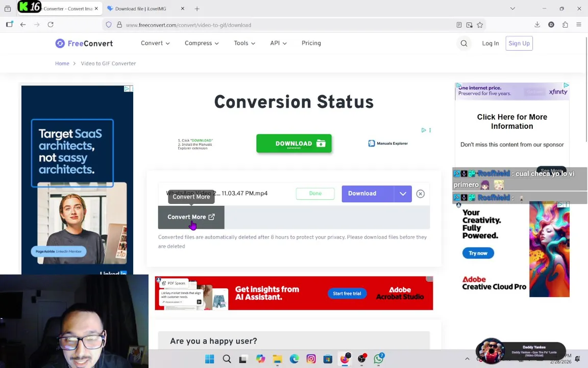Click the FreeConvert logo
This screenshot has height=368, width=588.
click(84, 43)
